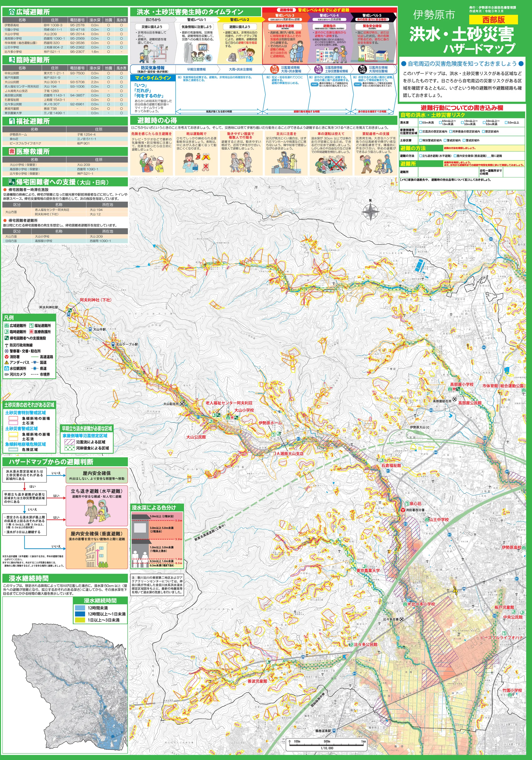Click the 臨時避難所 icon in the 凡例 legend
The height and width of the screenshot is (760, 532).
[7, 332]
